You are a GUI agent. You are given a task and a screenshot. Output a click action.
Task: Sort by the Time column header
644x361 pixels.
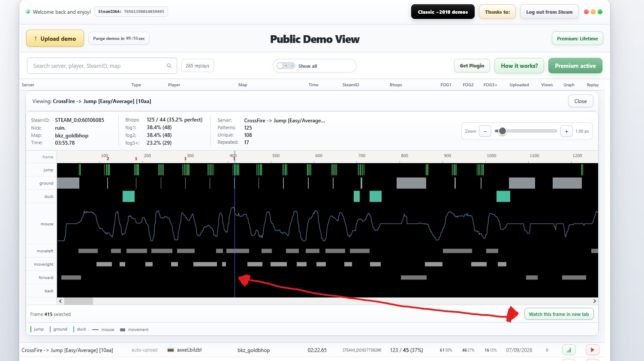(313, 85)
